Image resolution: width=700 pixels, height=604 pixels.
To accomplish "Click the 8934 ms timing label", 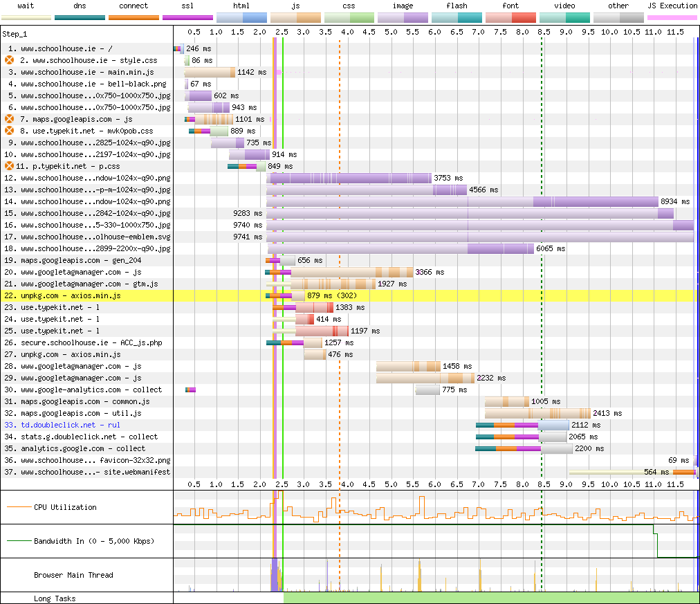I will point(675,201).
